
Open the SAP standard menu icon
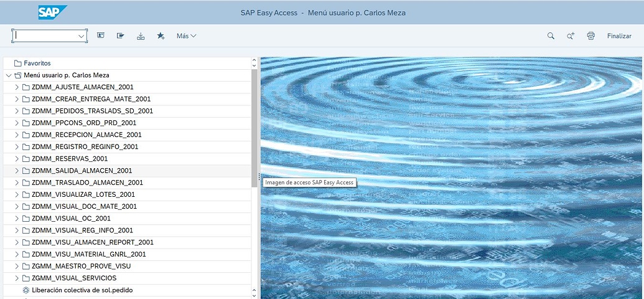(120, 36)
